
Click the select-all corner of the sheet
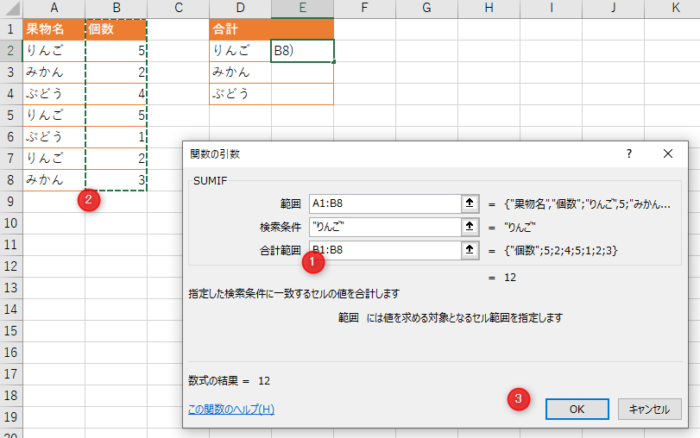(x=10, y=9)
